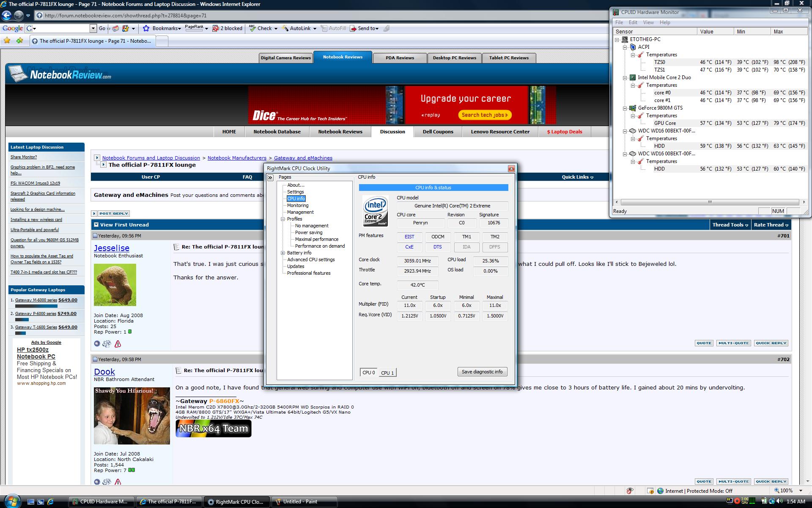This screenshot has width=812, height=508.
Task: Click Dook's avatar image
Action: [132, 416]
